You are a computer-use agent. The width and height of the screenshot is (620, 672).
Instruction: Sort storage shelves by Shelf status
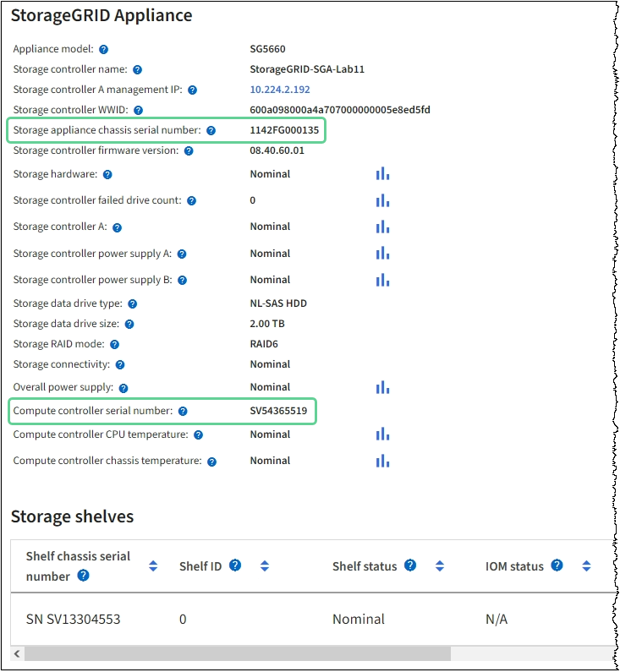[439, 566]
